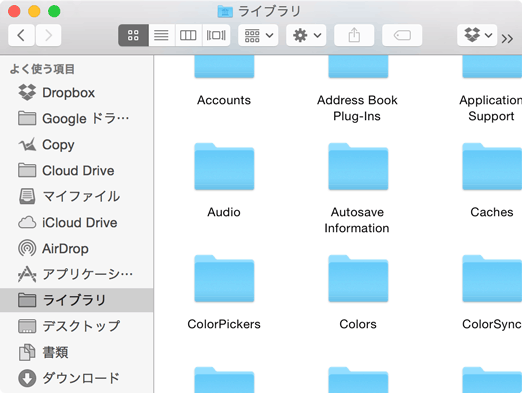Select the Colors folder icon
Screen dimensions: 522x393
point(358,279)
